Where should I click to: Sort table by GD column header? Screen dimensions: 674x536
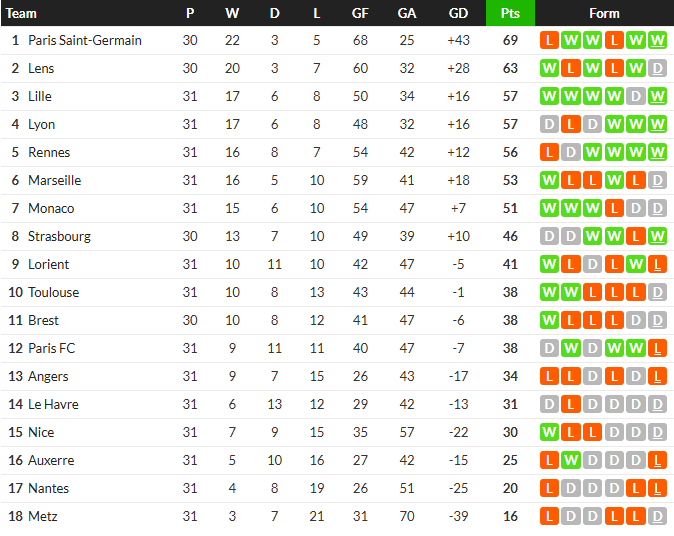[x=458, y=13]
